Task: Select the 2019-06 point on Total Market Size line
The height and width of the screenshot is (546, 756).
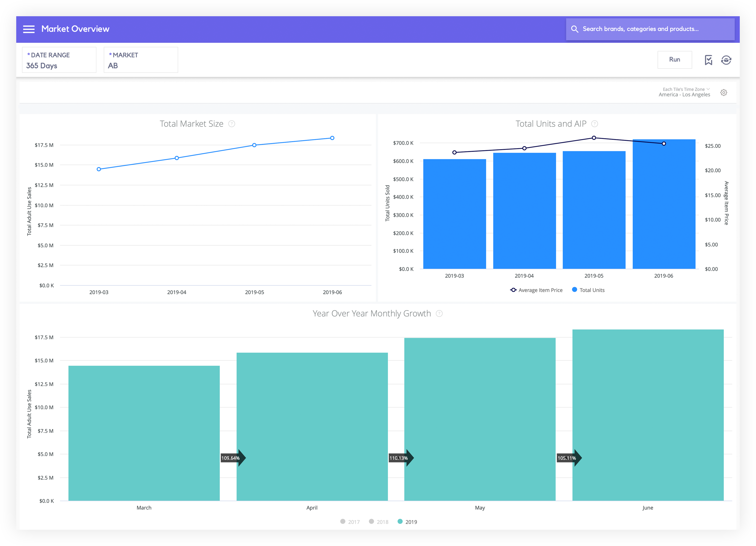Action: (x=332, y=138)
